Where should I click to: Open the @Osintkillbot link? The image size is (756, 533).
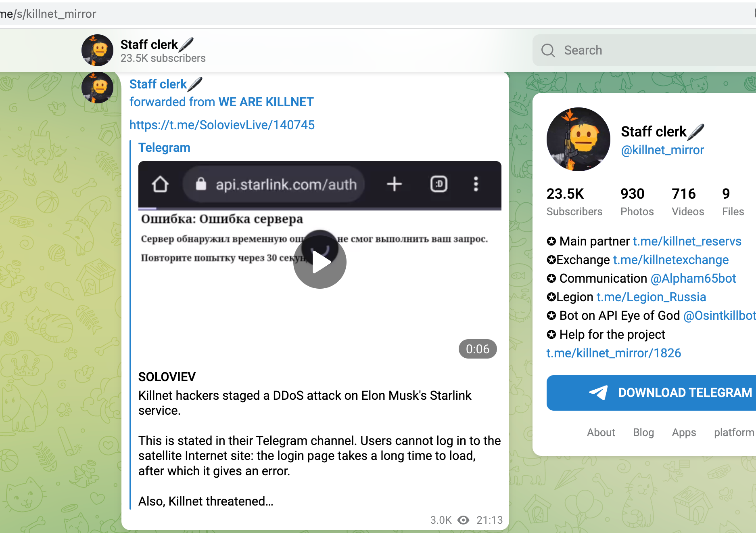[720, 315]
